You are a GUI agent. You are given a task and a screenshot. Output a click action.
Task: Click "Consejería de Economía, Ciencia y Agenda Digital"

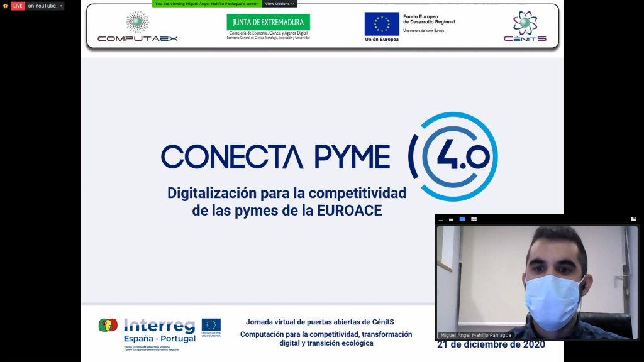click(268, 33)
